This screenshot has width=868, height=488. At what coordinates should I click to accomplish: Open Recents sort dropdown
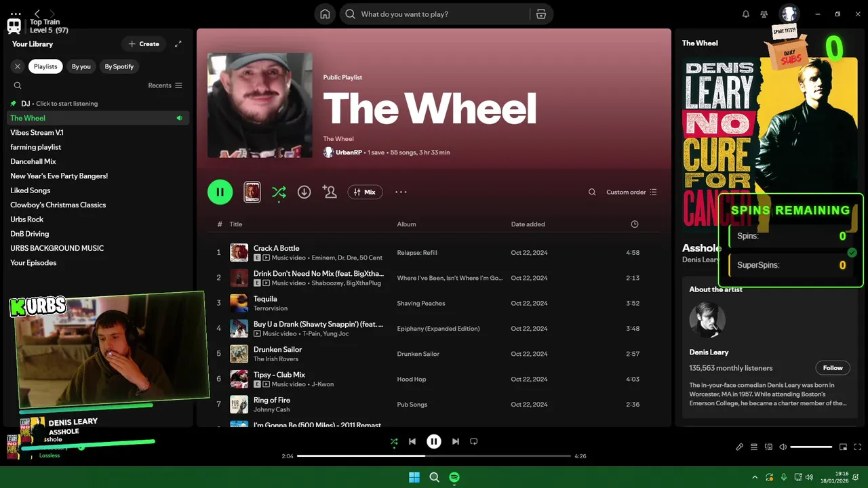pos(165,85)
